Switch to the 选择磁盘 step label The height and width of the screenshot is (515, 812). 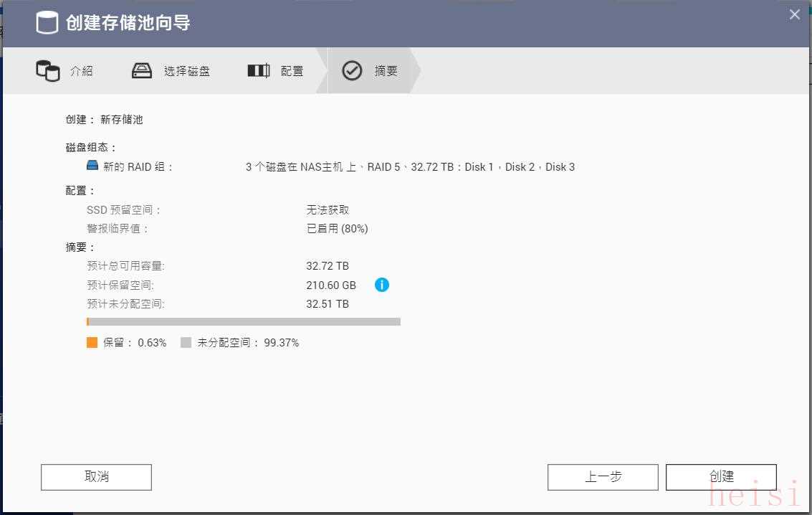click(186, 71)
